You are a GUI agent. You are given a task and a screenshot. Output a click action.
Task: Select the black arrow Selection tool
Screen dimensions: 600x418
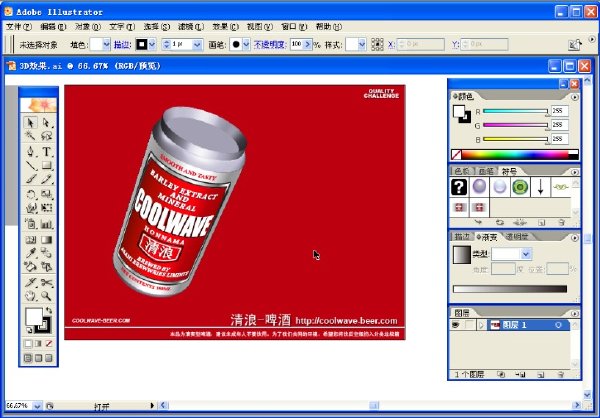(30, 123)
